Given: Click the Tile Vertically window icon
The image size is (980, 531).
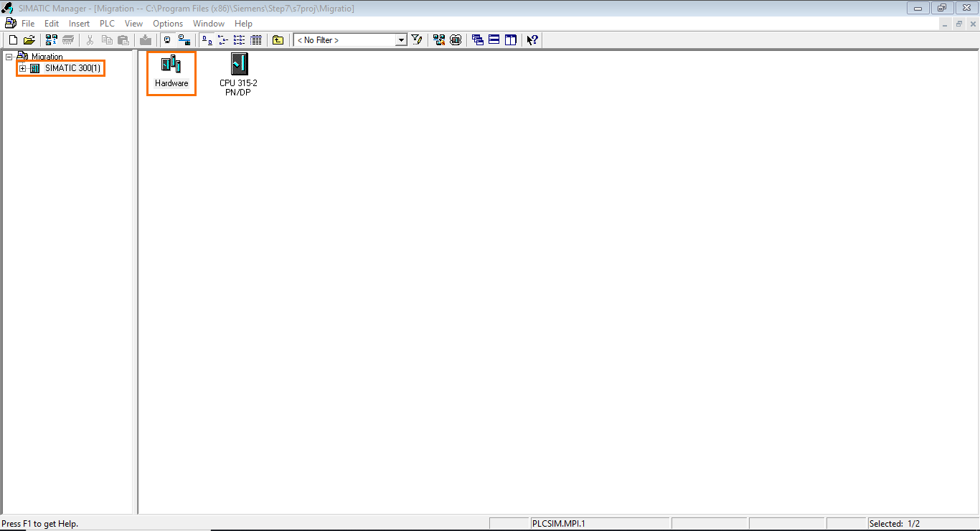Looking at the screenshot, I should coord(510,39).
